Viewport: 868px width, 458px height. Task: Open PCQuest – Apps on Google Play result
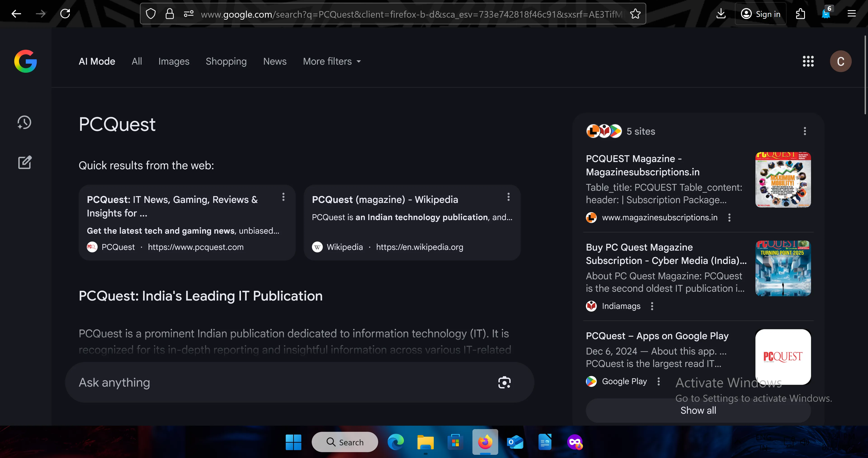coord(657,336)
